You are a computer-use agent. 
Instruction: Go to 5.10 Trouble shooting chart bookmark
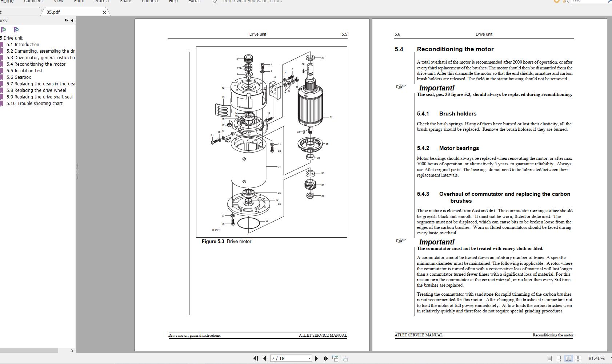click(35, 103)
